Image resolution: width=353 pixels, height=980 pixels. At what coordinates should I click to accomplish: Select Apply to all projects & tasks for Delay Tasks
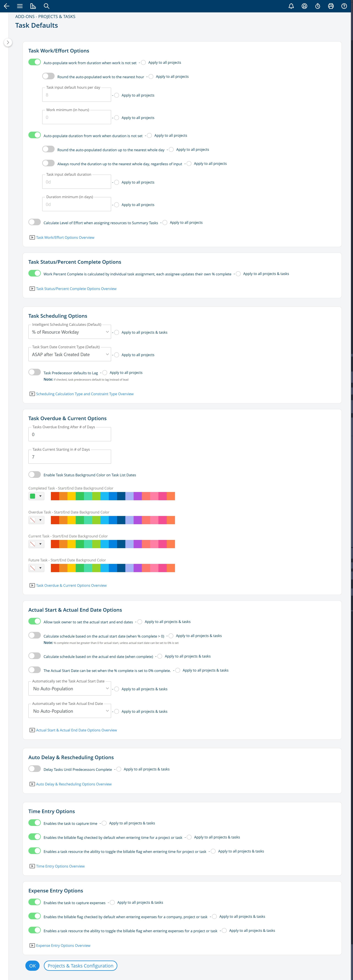[119, 769]
